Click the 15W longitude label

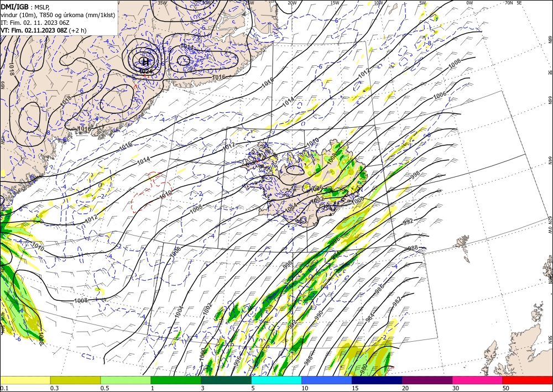(335, 3)
